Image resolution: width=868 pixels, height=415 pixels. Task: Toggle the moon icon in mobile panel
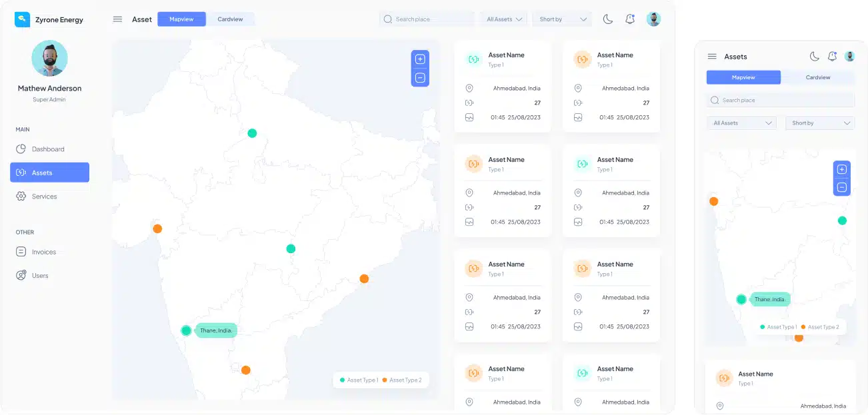tap(814, 57)
